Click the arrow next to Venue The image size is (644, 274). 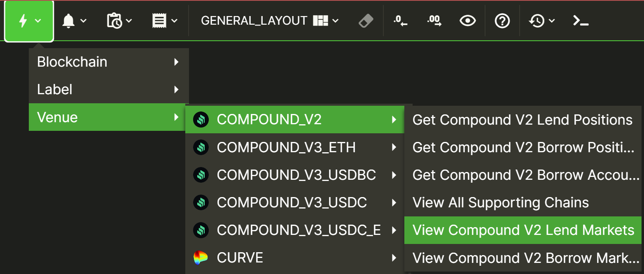point(177,117)
